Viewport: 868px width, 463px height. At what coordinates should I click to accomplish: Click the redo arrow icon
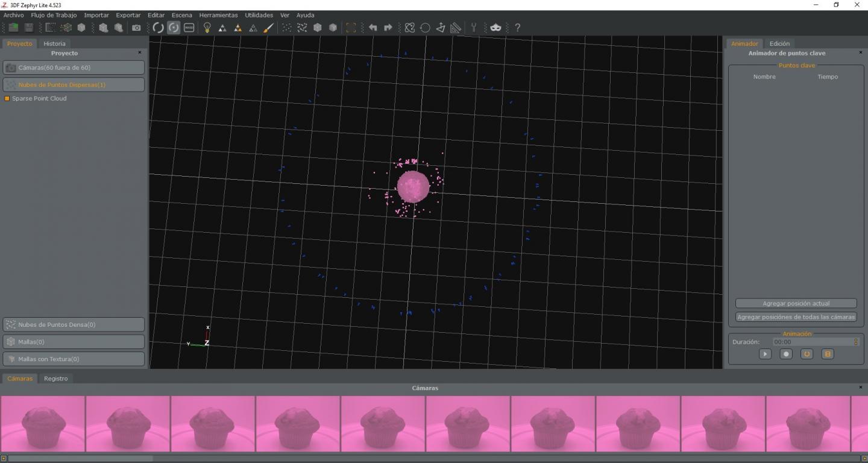point(388,28)
